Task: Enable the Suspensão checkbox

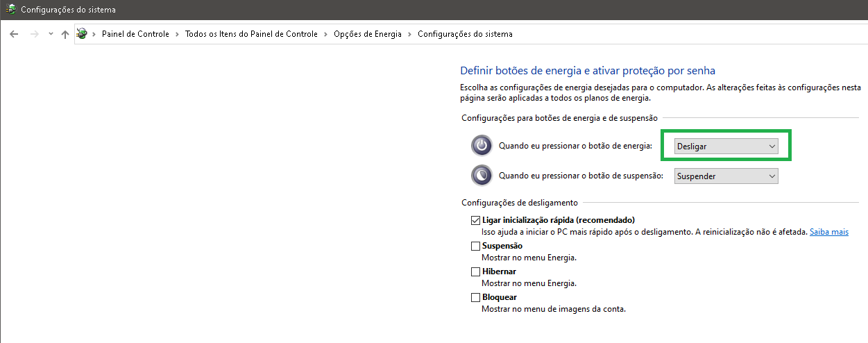Action: point(475,246)
